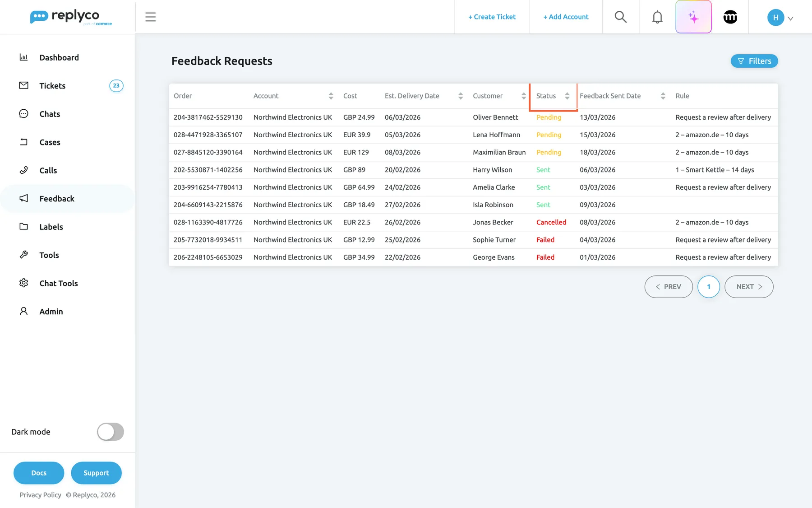Go to Chats menu label
Viewport: 812px width, 508px height.
pyautogui.click(x=50, y=114)
